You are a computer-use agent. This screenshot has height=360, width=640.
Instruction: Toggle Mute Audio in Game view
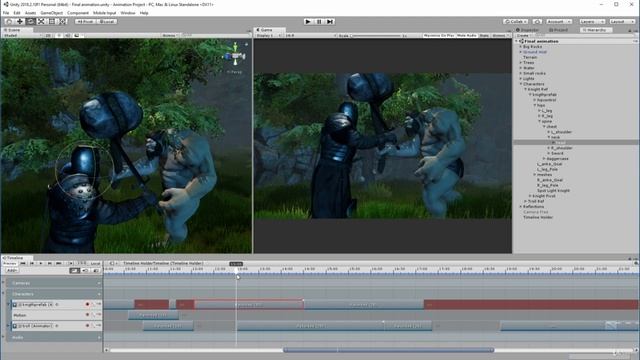click(x=467, y=36)
